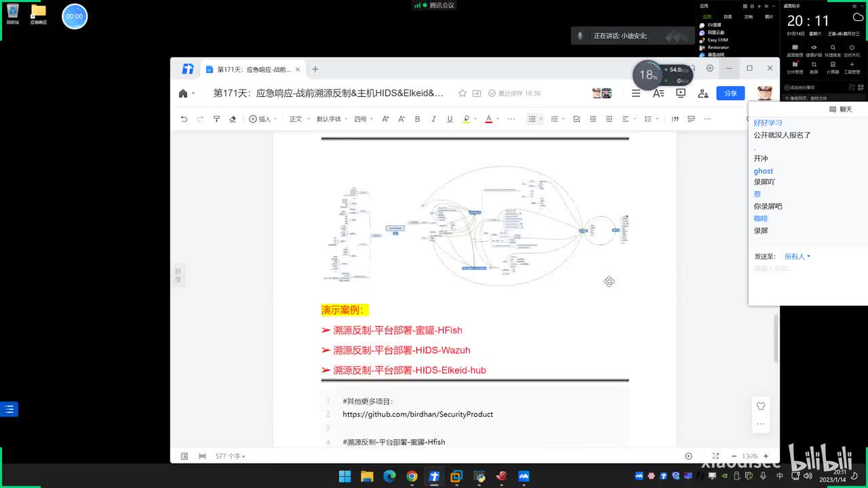Click the decrease indent icon
This screenshot has height=488, width=868.
click(593, 119)
